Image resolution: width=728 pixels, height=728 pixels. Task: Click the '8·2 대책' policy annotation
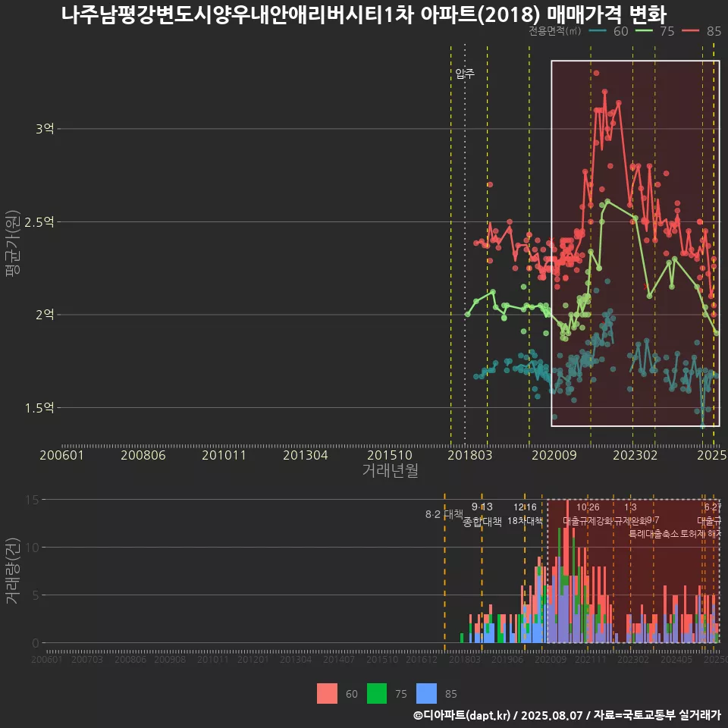pos(444,514)
